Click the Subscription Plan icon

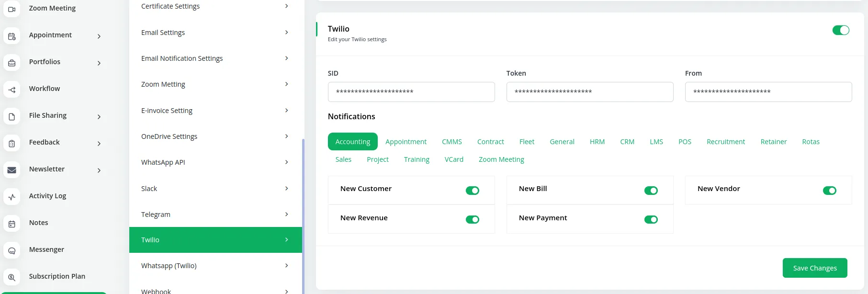pyautogui.click(x=12, y=277)
